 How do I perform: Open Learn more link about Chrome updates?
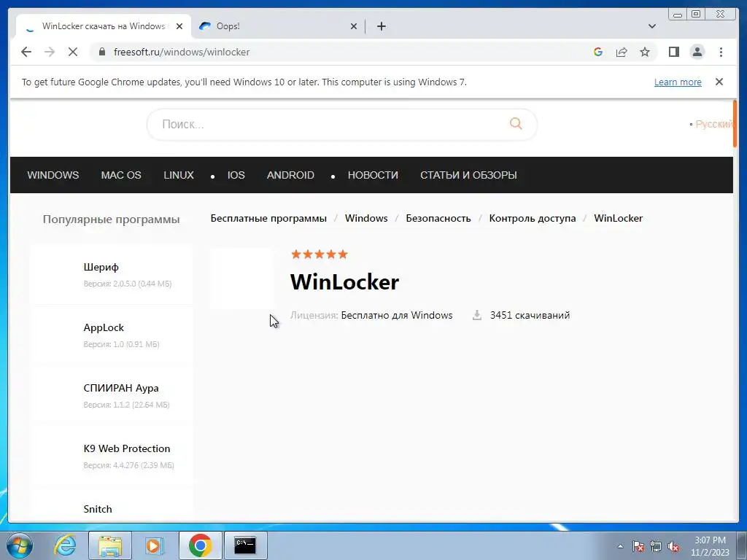pos(678,82)
